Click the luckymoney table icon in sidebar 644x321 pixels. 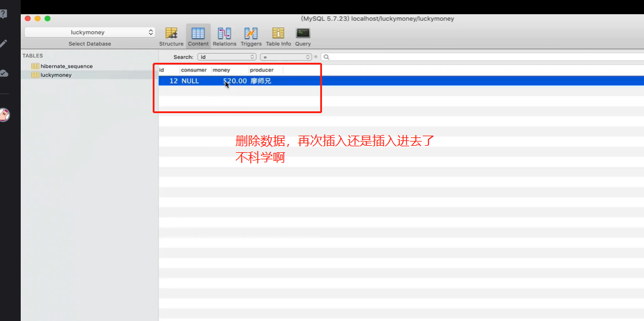pyautogui.click(x=36, y=75)
